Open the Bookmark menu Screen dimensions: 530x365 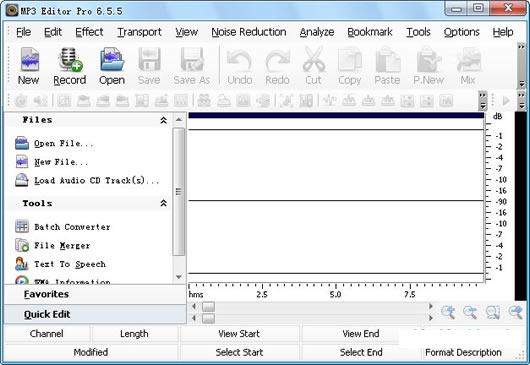(370, 32)
